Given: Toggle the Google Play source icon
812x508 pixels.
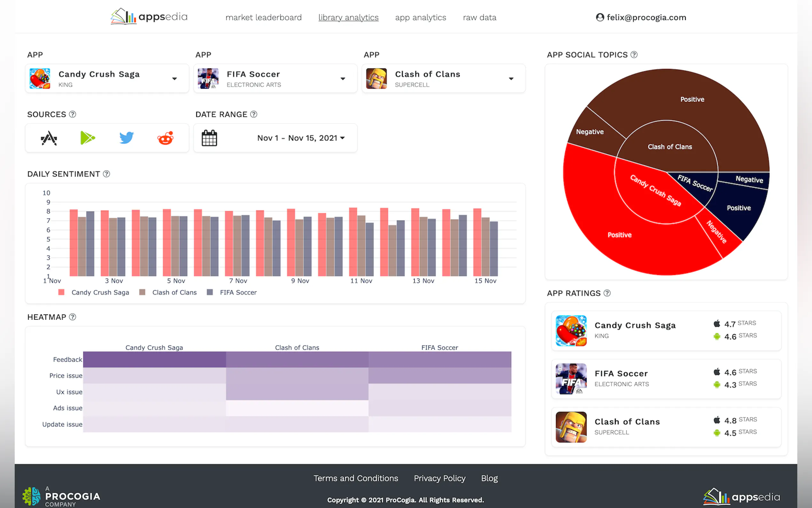Looking at the screenshot, I should click(x=88, y=138).
